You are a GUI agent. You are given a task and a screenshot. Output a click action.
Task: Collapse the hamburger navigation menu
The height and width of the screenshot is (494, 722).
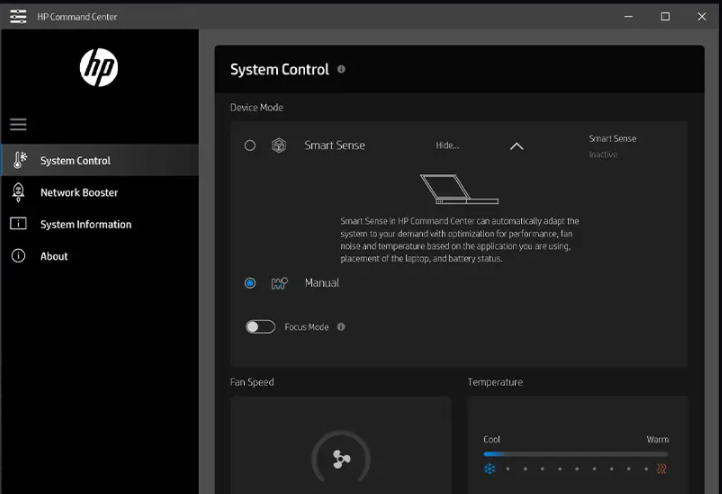[x=18, y=125]
